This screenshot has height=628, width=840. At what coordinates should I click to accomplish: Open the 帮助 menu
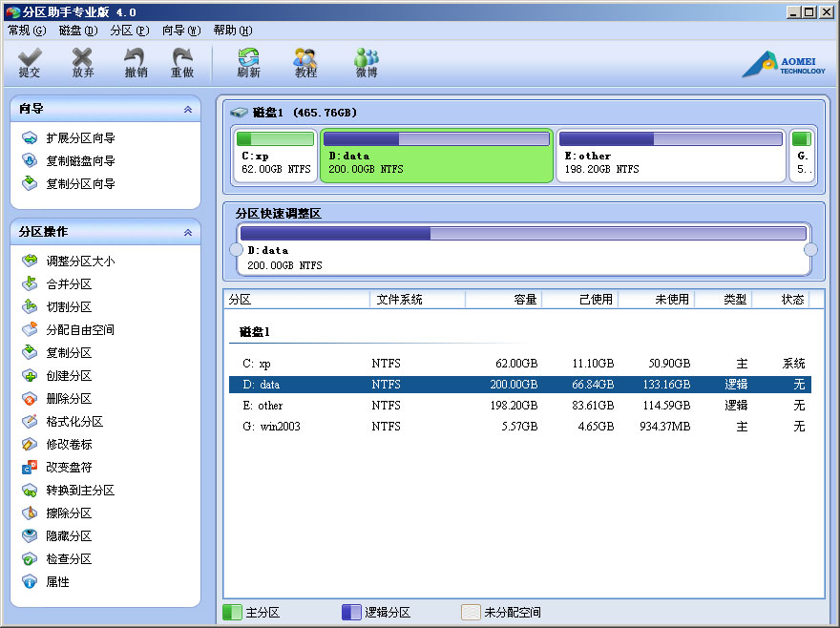(x=232, y=31)
